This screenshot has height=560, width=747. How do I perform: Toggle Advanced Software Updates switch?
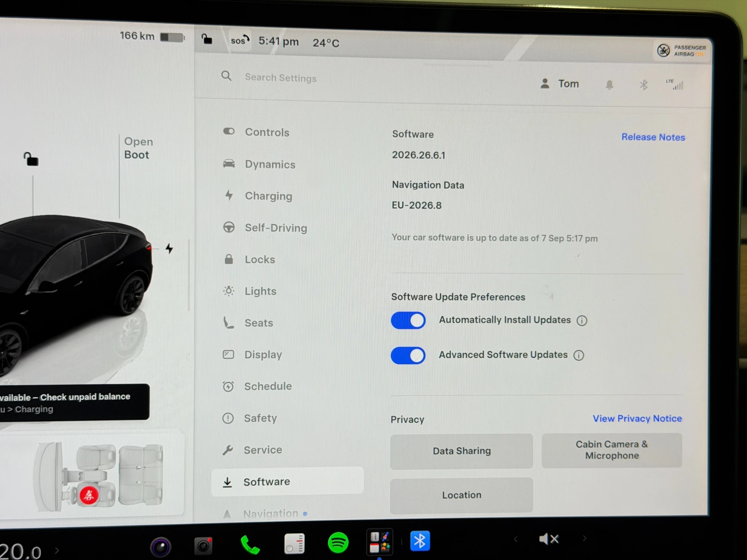[408, 356]
